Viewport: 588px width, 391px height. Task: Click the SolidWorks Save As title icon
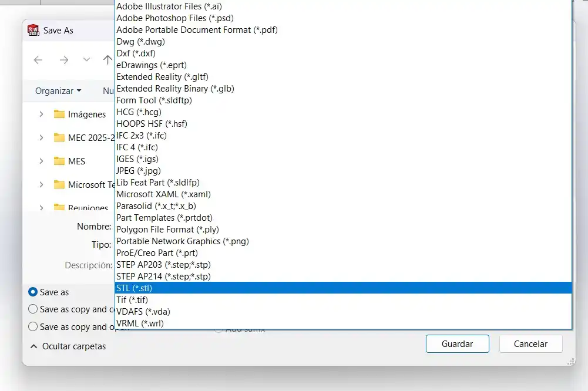pyautogui.click(x=33, y=30)
